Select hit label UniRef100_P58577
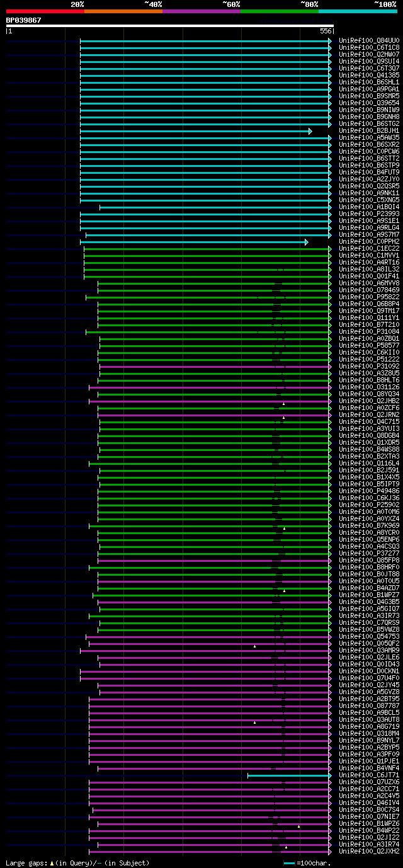Screen dimensions: 403x868 click(369, 345)
